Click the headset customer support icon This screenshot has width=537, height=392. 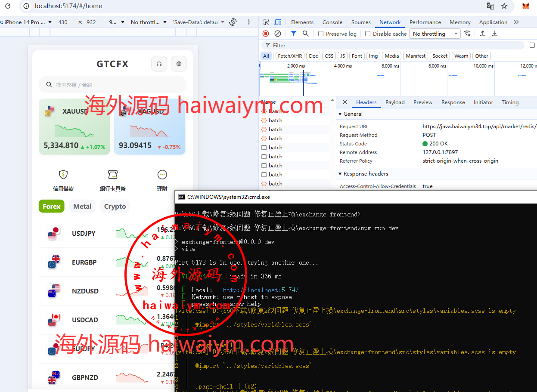(x=159, y=64)
